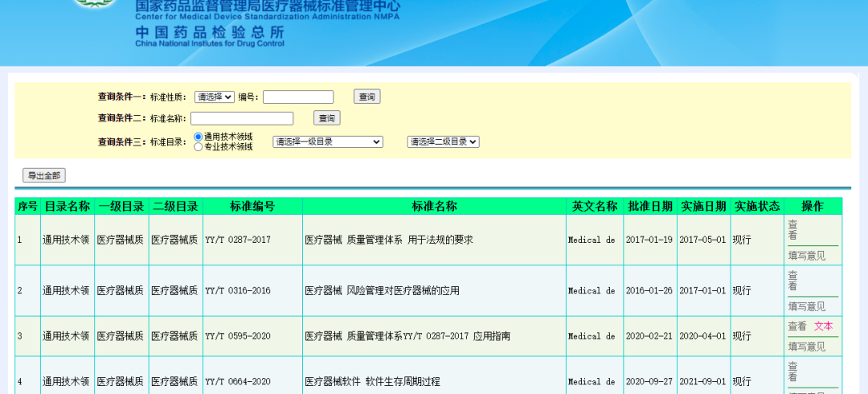Open 查看 link for YY/T 0595-2020
This screenshot has height=394, width=868.
click(x=796, y=326)
